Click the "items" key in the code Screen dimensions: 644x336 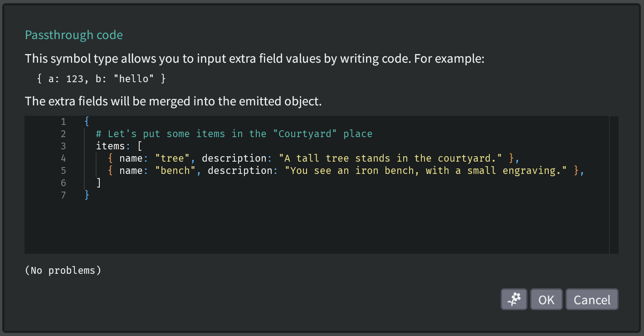click(110, 146)
